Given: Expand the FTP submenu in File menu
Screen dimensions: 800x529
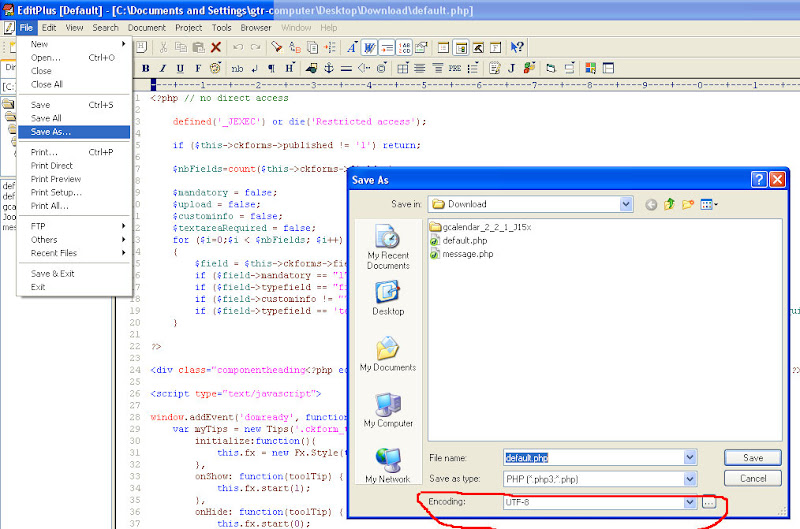Looking at the screenshot, I should coord(74,226).
